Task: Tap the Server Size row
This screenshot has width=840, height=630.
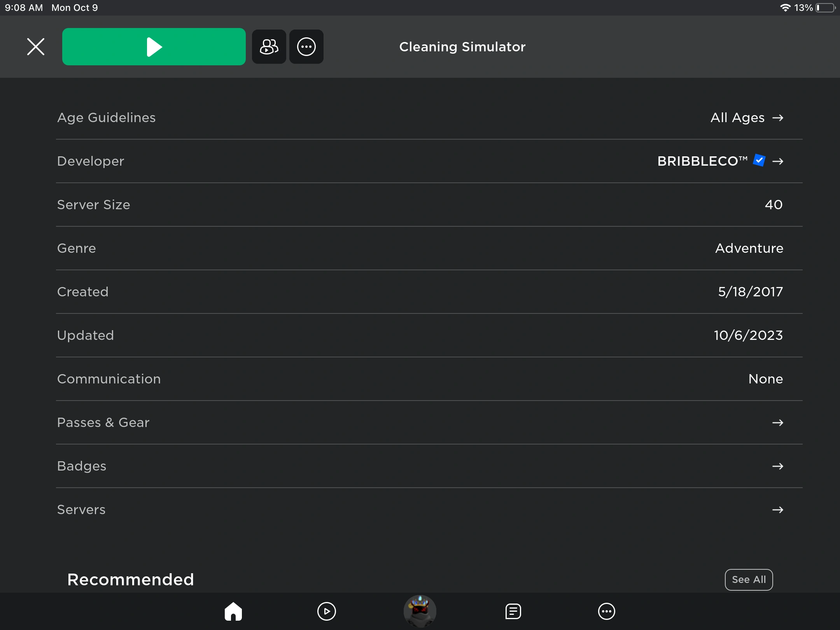Action: (429, 205)
